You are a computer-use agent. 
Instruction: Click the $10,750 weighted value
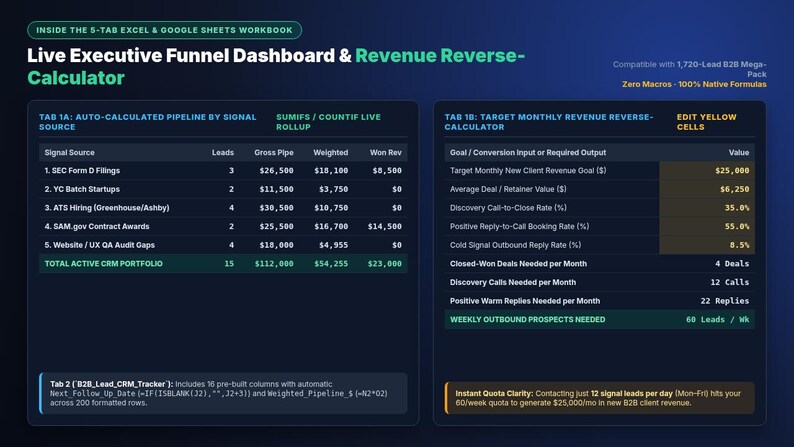coord(331,208)
